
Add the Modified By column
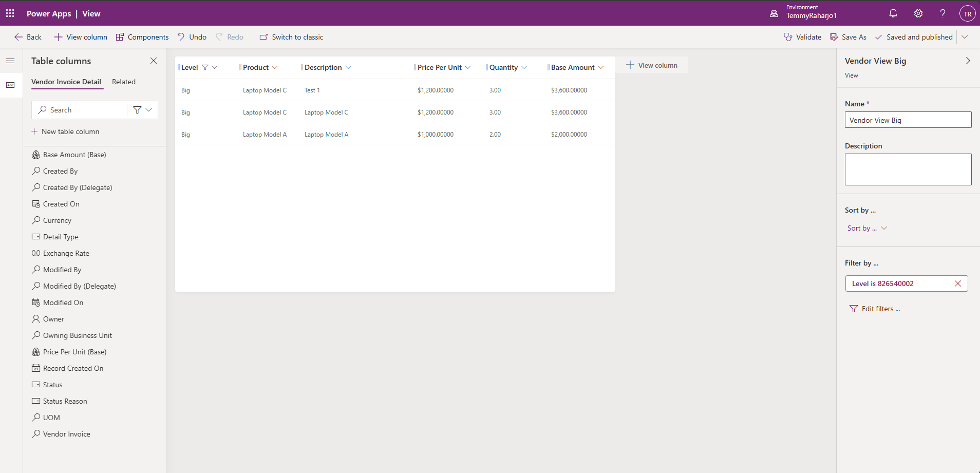[x=56, y=270]
